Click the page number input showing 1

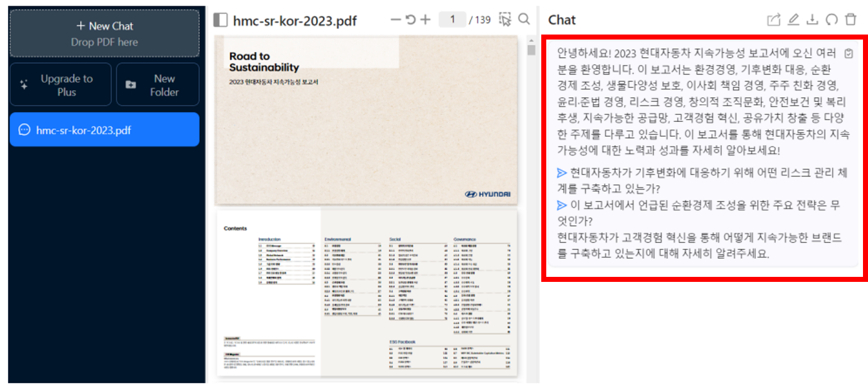tap(452, 19)
